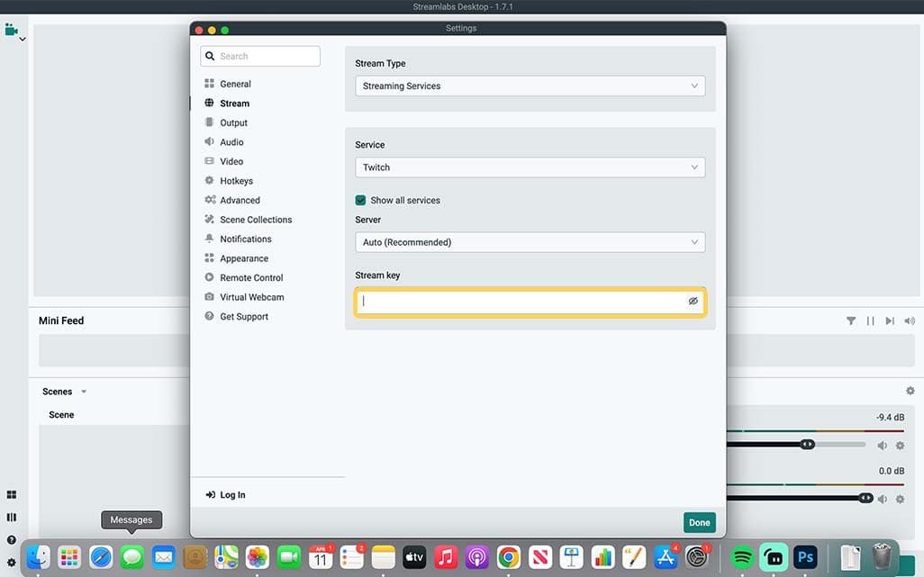Open the Stream Type dropdown
The image size is (924, 577).
click(x=530, y=86)
